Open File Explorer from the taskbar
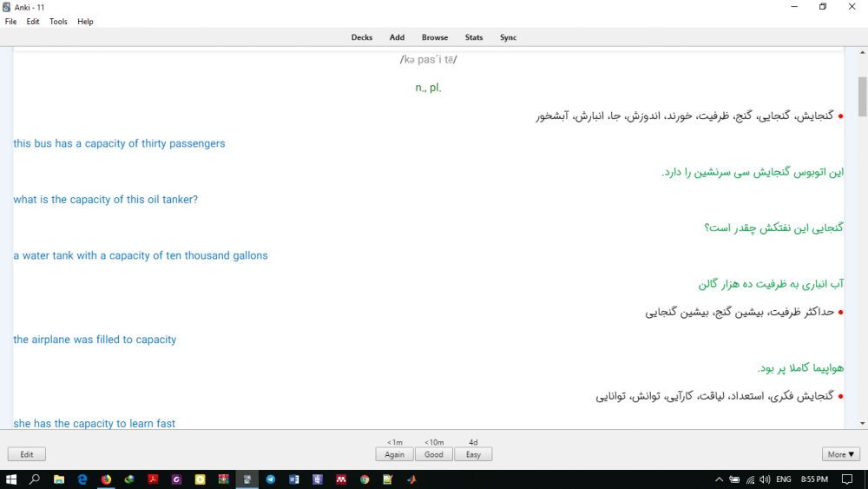The image size is (868, 489). click(59, 479)
